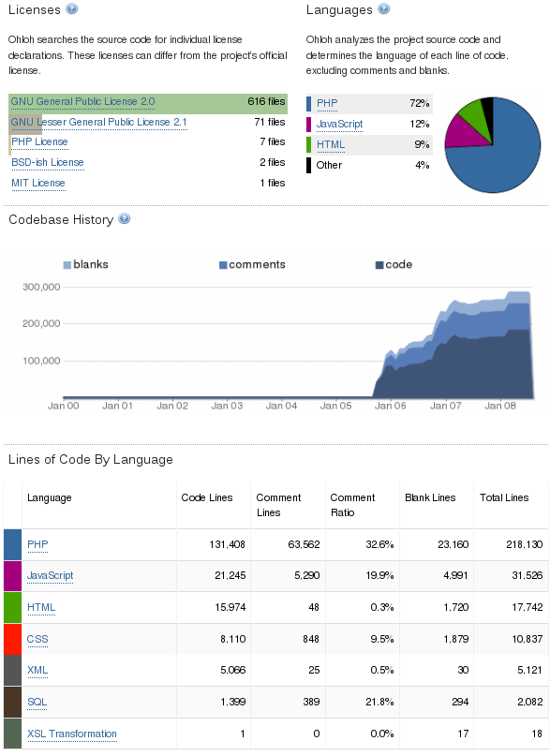
Task: Open the BSD-ish License link
Action: click(x=48, y=162)
